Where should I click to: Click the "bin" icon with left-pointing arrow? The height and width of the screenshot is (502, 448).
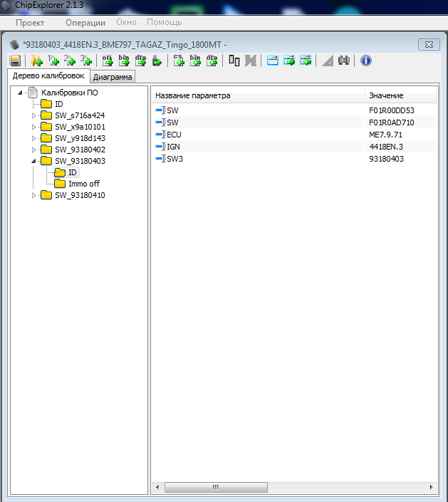click(195, 61)
